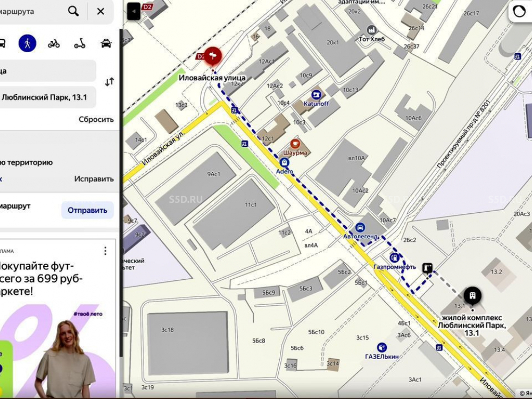Swap start and destination points
This screenshot has width=532, height=399.
109,82
